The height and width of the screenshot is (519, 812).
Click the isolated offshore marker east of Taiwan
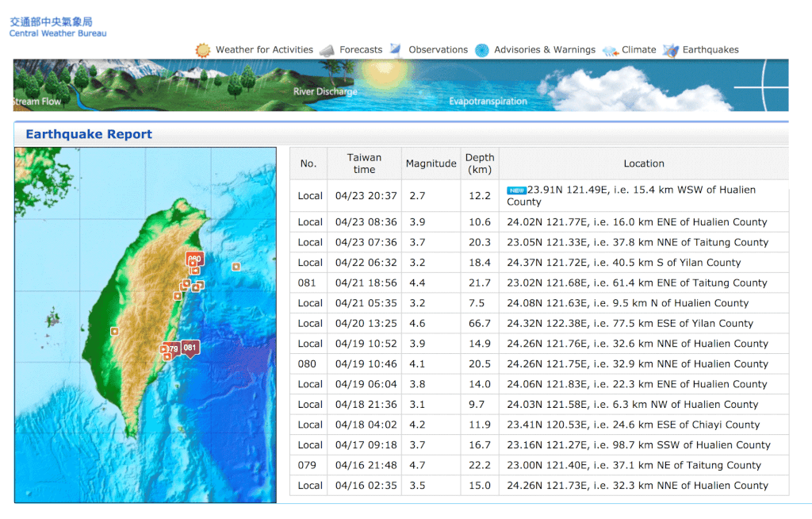point(236,267)
